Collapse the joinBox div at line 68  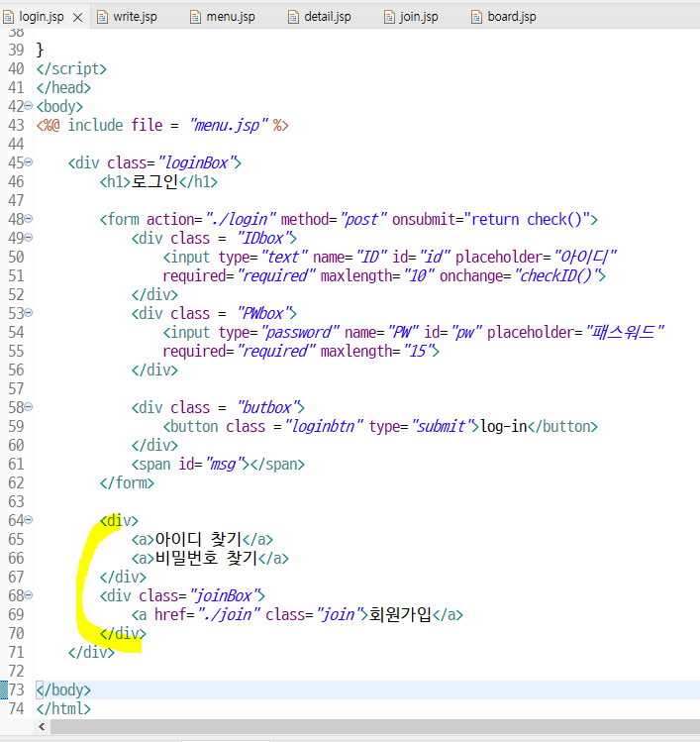(29, 595)
